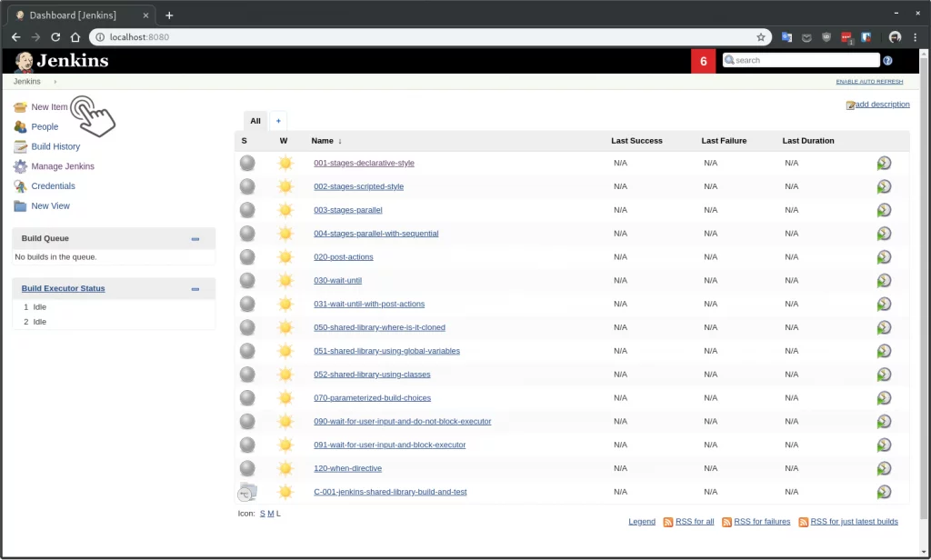Sort by the Last Duration column header
The height and width of the screenshot is (560, 931).
(x=808, y=141)
